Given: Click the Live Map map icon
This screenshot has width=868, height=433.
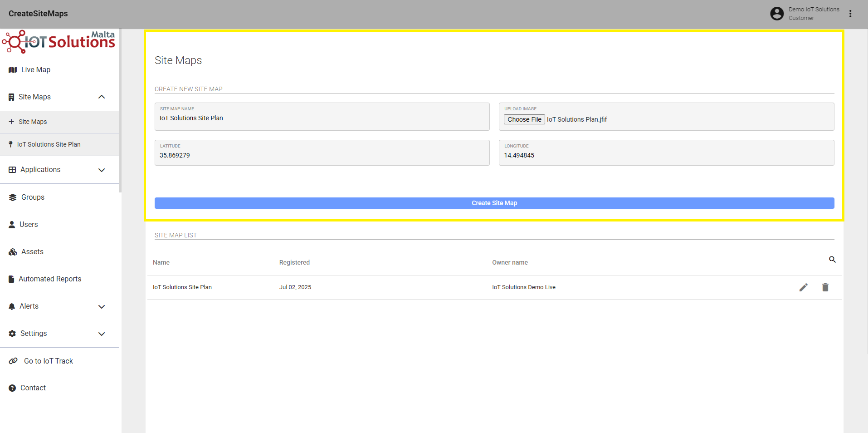Looking at the screenshot, I should [13, 70].
